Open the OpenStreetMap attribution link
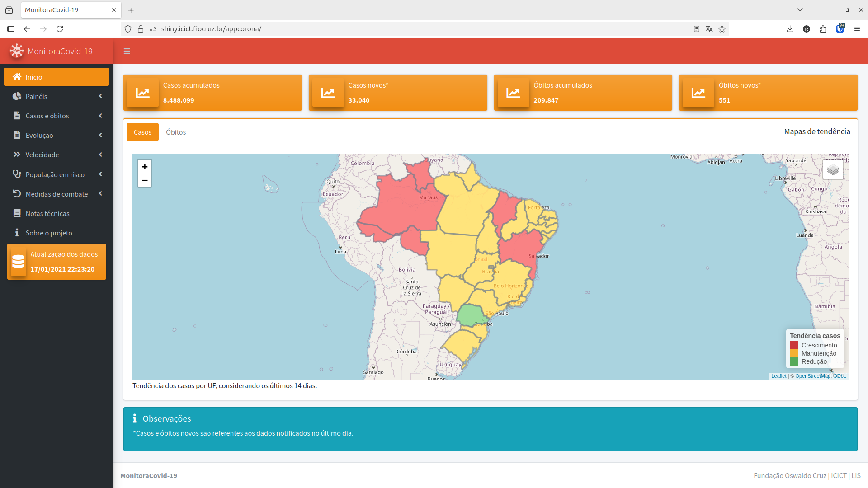The width and height of the screenshot is (868, 488). 812,376
